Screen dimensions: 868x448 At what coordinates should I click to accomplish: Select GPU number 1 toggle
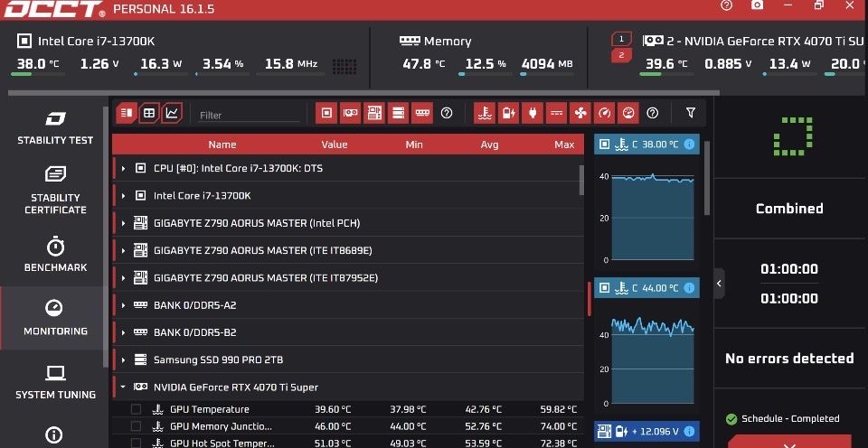pos(620,39)
